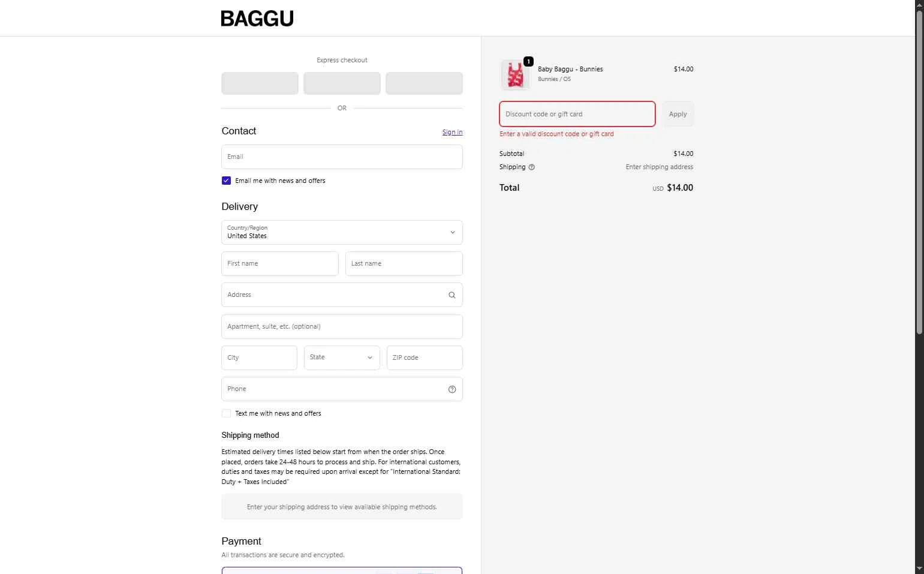Click the address search magnifier icon

click(x=452, y=295)
